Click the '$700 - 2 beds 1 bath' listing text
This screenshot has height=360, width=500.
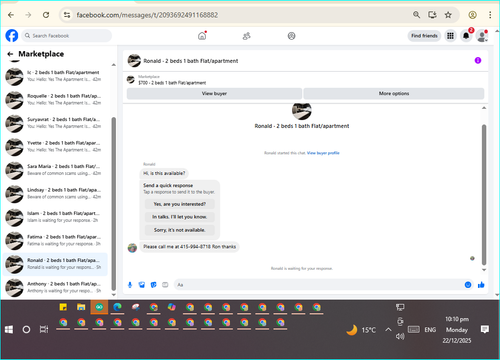click(172, 83)
